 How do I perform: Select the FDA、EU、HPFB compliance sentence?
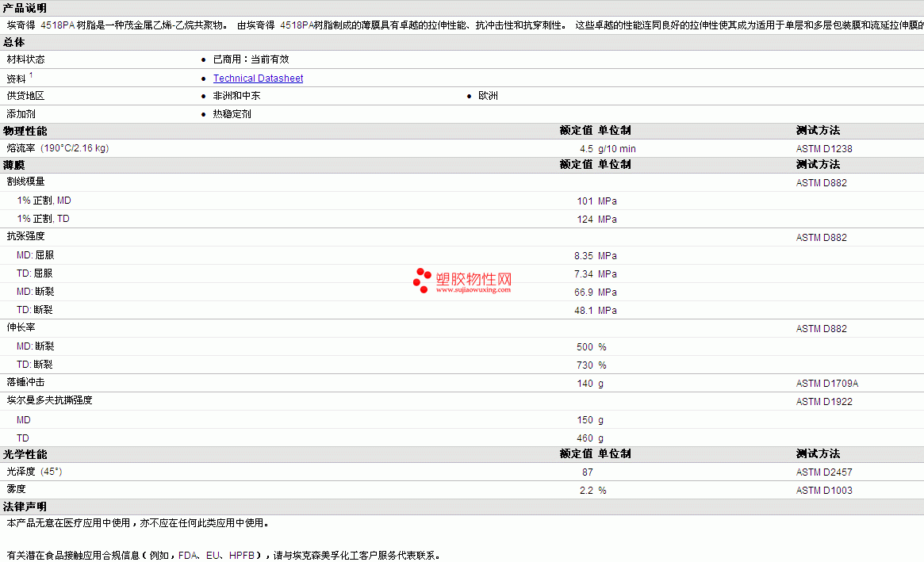224,556
